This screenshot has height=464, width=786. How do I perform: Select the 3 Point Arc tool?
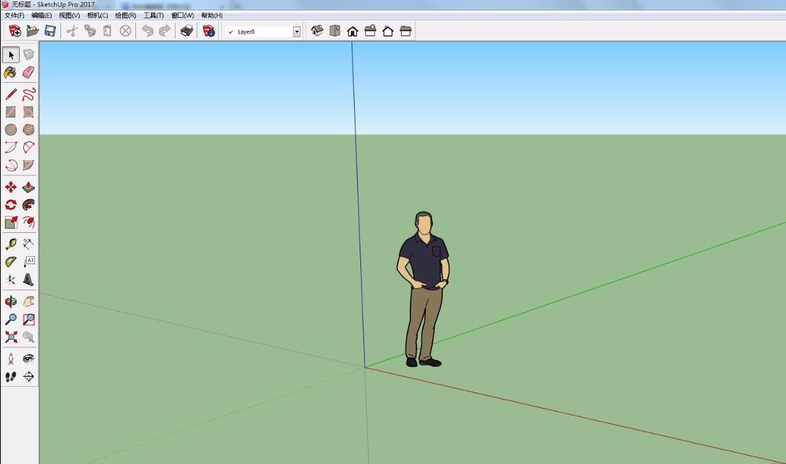pyautogui.click(x=11, y=165)
